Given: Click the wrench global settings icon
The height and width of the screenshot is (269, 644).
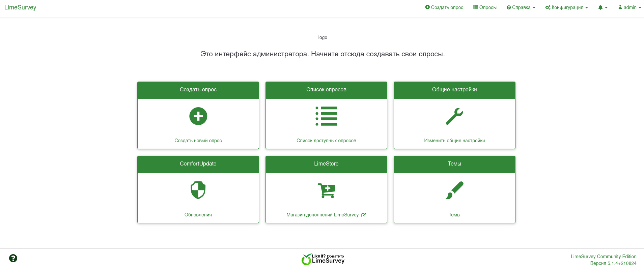Looking at the screenshot, I should [x=454, y=116].
